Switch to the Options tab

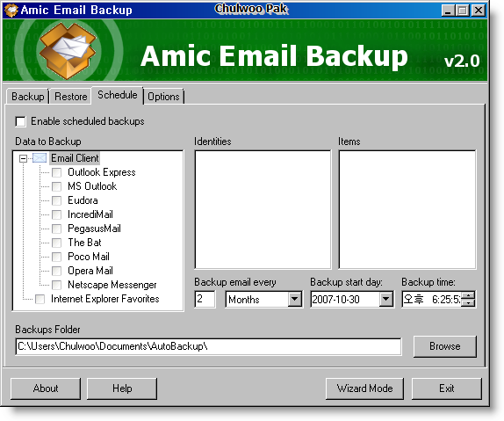[x=163, y=97]
